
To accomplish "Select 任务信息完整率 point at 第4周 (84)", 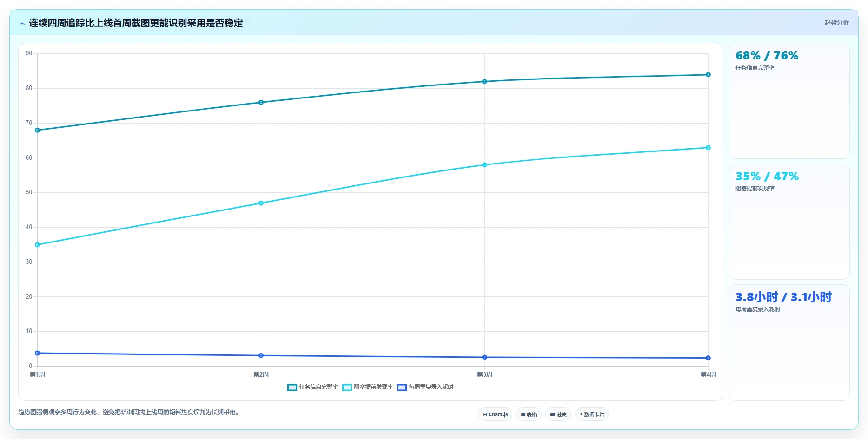I will (708, 75).
